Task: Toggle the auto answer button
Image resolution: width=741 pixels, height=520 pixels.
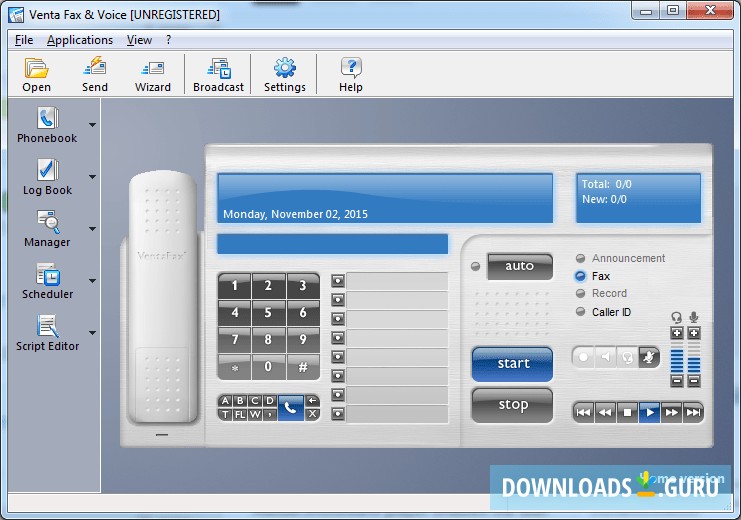Action: [520, 266]
